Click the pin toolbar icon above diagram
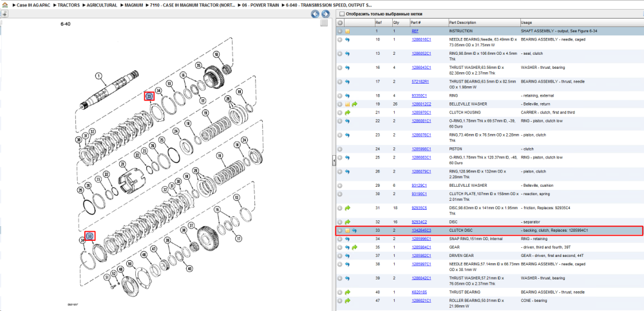Viewport: 644px width, 311px height. click(x=4, y=14)
